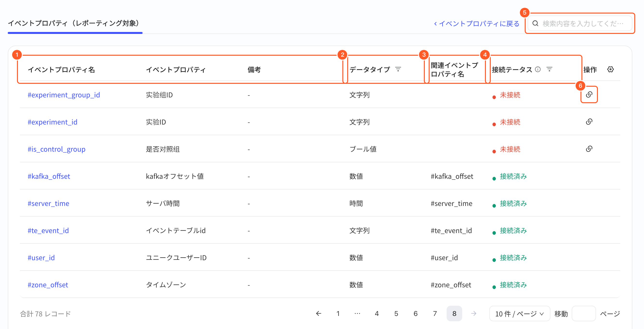The height and width of the screenshot is (329, 644).
Task: Click ブール値 data type cell
Action: (363, 149)
